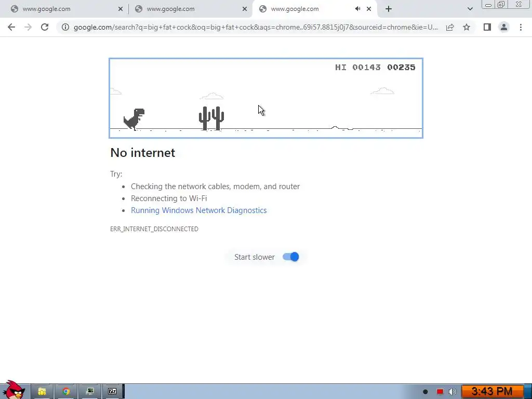
Task: Close the second www.google.com tab
Action: coord(245,9)
